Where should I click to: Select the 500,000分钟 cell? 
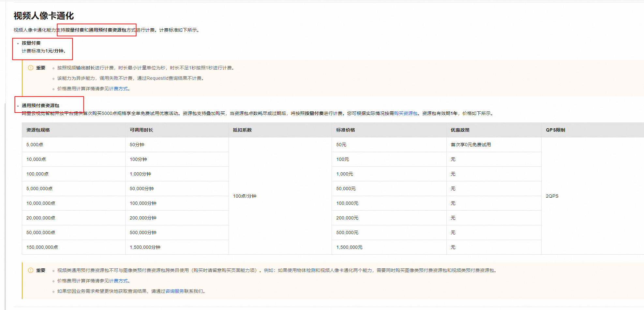pos(177,232)
